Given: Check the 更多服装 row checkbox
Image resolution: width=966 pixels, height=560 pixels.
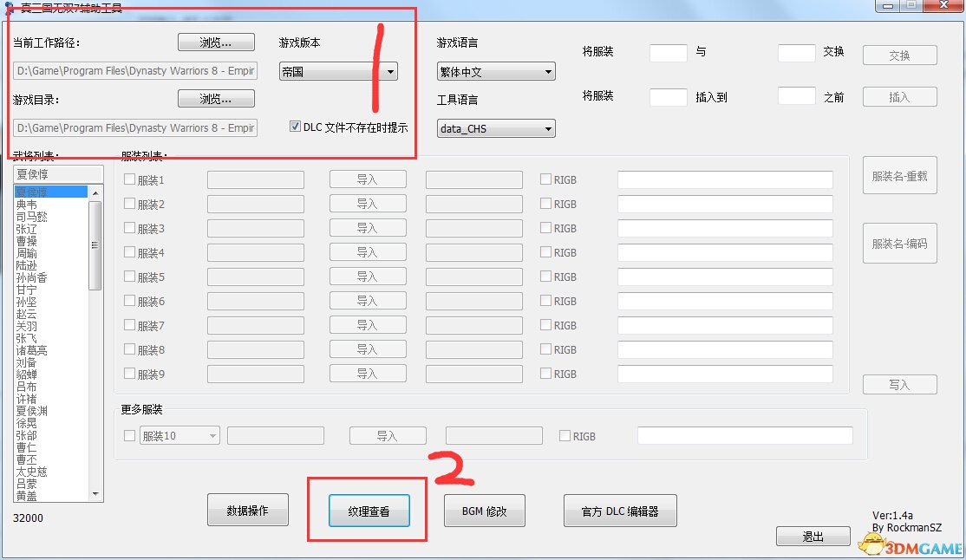Looking at the screenshot, I should [x=129, y=435].
